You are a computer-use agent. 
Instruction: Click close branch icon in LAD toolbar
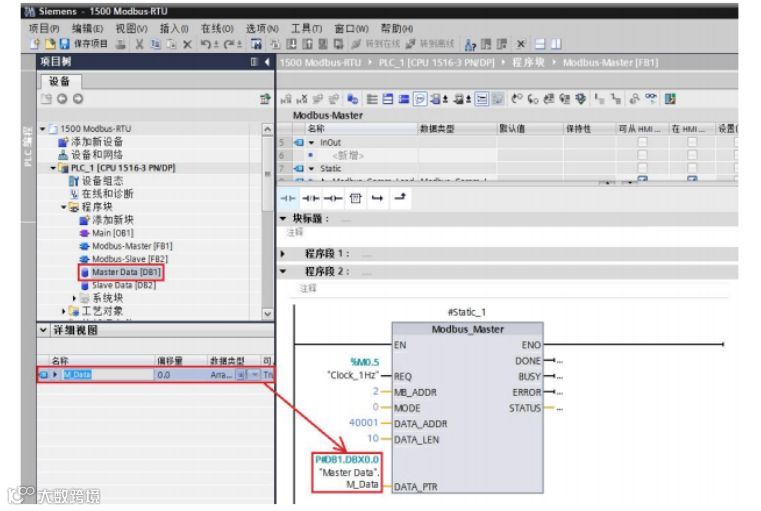400,198
